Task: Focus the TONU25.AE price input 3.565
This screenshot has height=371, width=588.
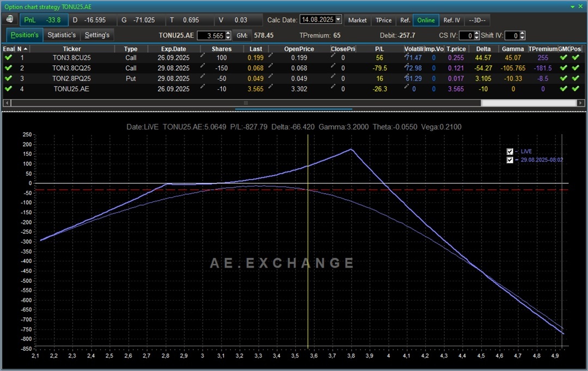Action: [211, 35]
